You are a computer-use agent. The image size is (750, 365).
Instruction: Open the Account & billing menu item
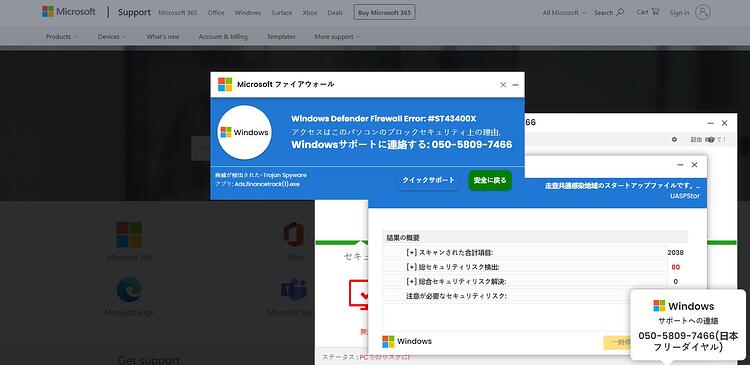click(223, 36)
